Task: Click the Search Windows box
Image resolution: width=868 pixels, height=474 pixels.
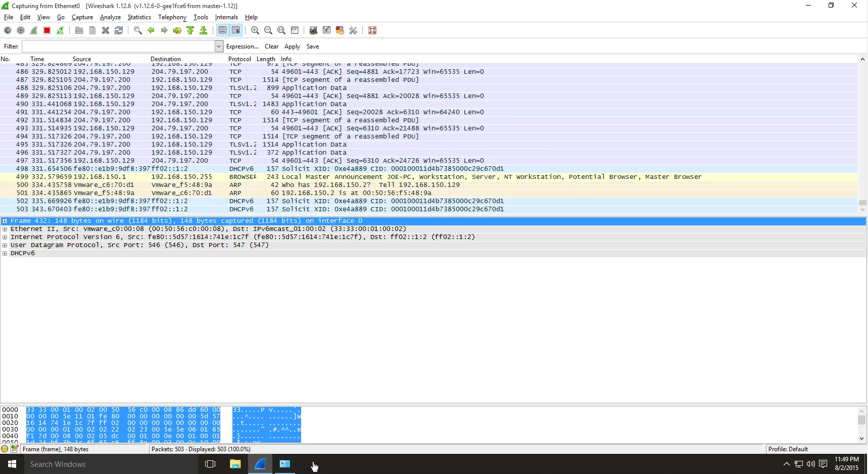Action: [x=111, y=464]
